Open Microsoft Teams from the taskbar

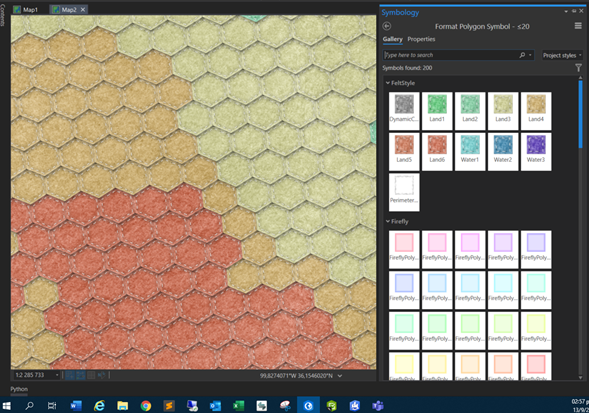click(378, 405)
